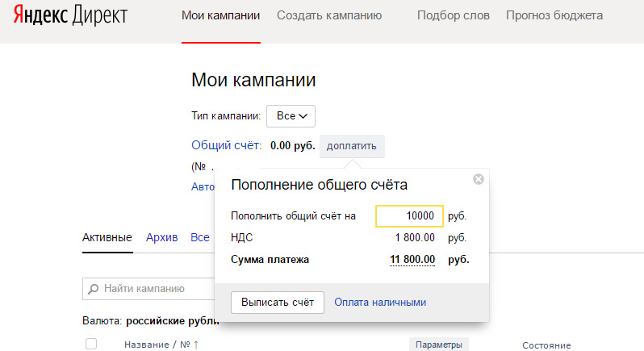Tick the select-all campaigns checkbox
Screen dimensions: 644x351
click(91, 344)
